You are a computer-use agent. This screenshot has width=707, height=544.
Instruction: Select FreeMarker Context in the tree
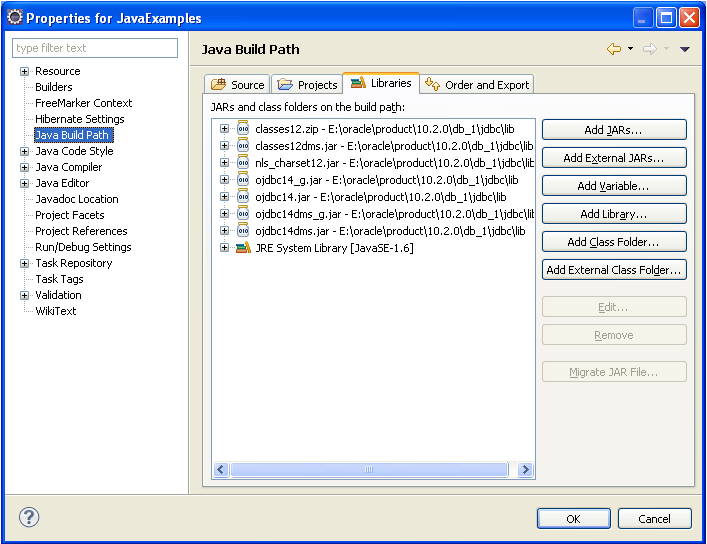(83, 103)
